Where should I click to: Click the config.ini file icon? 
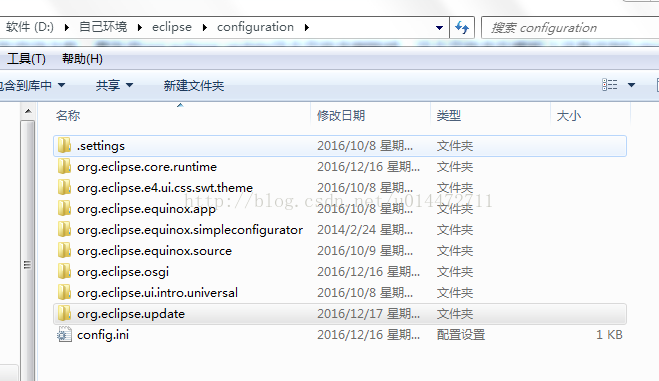click(64, 335)
